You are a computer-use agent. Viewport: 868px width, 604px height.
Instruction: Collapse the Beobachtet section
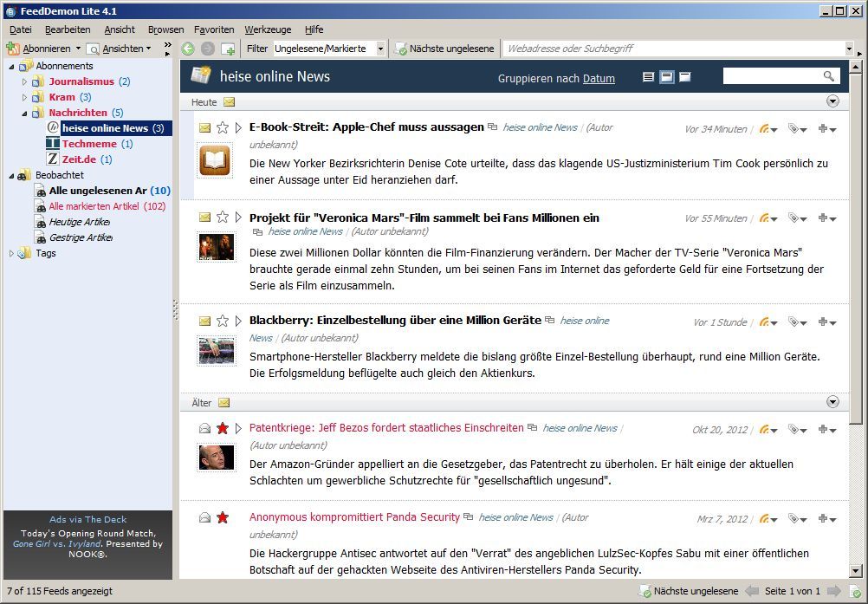point(11,176)
